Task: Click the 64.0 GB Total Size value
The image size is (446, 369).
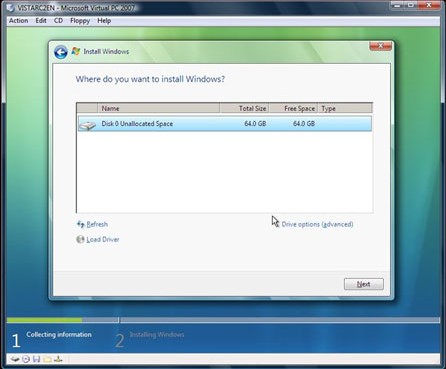Action: [x=255, y=124]
